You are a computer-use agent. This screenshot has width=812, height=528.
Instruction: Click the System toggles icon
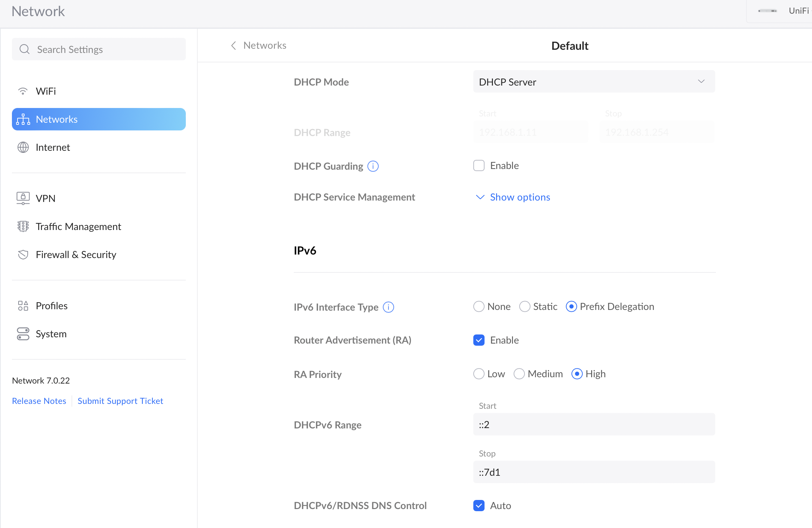23,334
